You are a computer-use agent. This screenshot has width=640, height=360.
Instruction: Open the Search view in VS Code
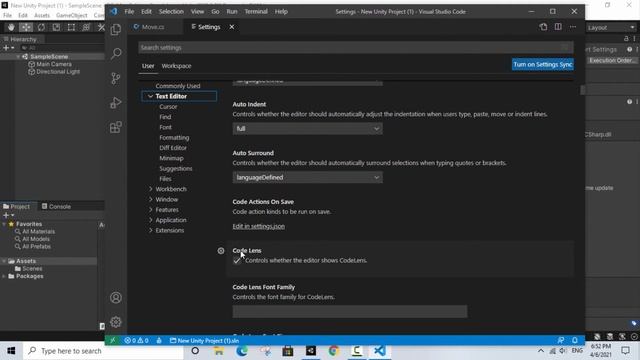(116, 53)
